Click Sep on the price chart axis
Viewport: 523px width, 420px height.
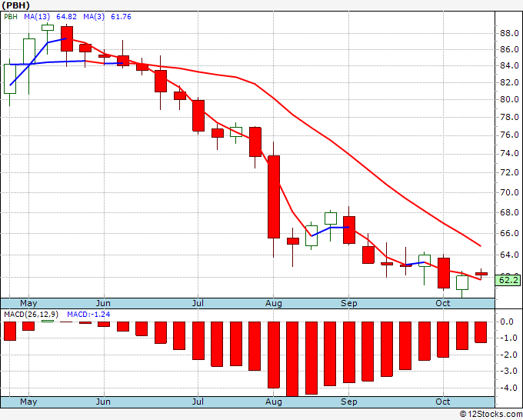coord(349,303)
